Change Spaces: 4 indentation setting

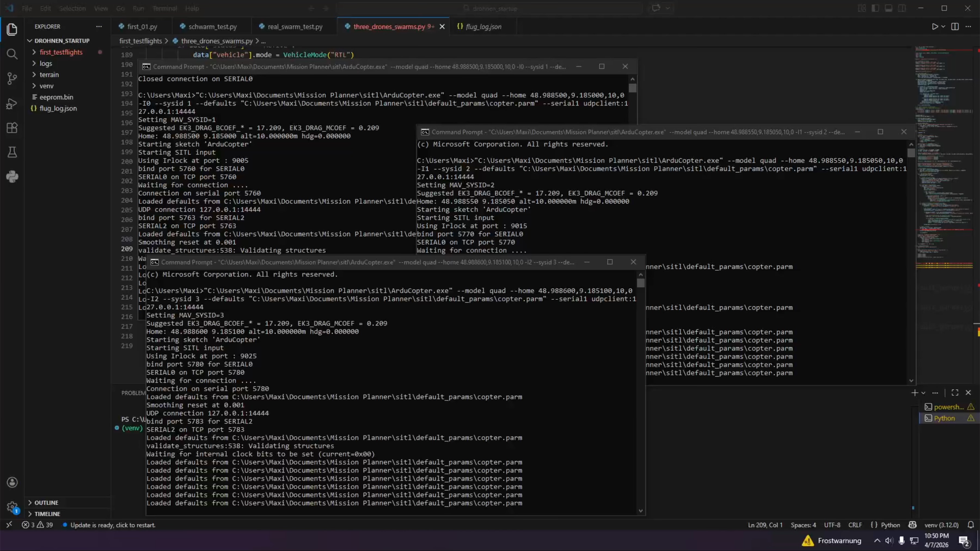pos(803,525)
